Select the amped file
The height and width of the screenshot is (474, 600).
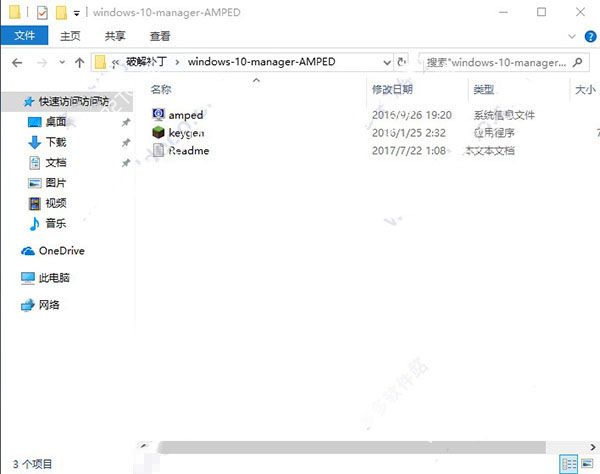[186, 115]
